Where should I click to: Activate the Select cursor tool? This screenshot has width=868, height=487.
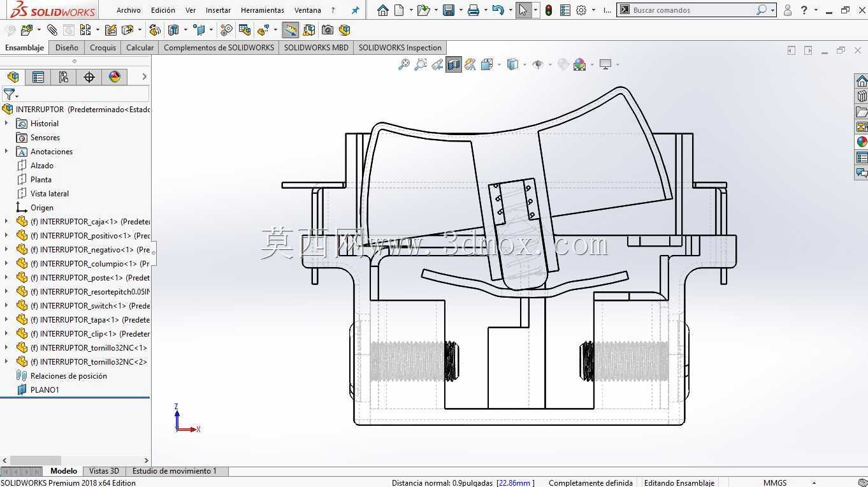(523, 10)
